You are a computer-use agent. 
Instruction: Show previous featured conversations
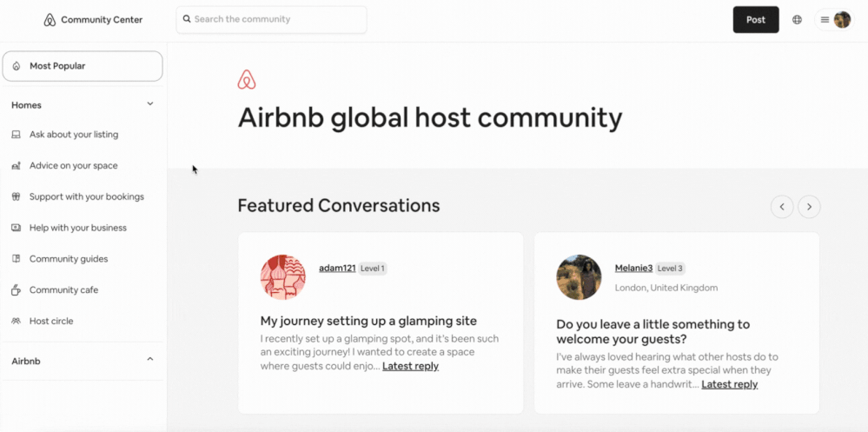pos(782,207)
